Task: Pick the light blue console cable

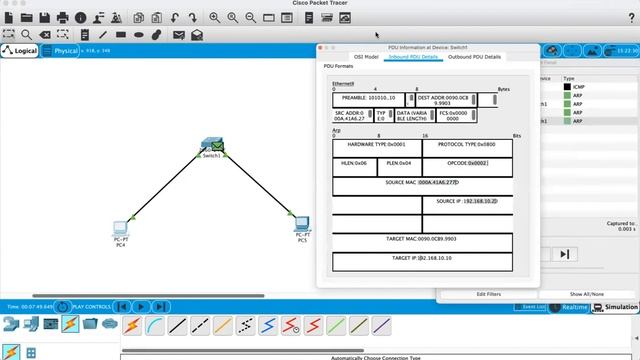Action: pos(155,326)
